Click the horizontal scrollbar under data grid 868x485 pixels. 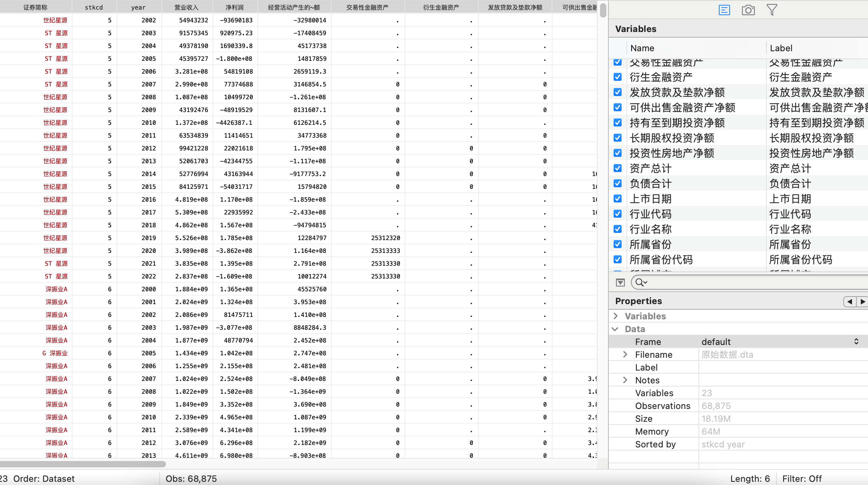83,464
